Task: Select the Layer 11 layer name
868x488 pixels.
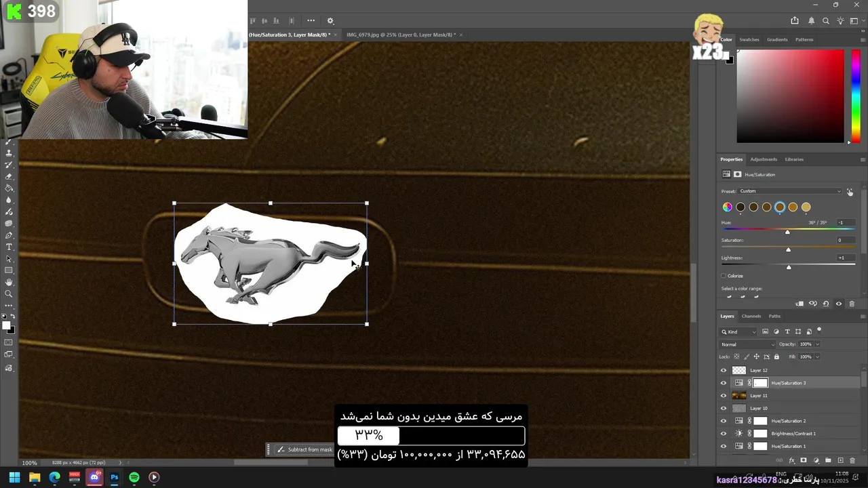Action: point(759,396)
